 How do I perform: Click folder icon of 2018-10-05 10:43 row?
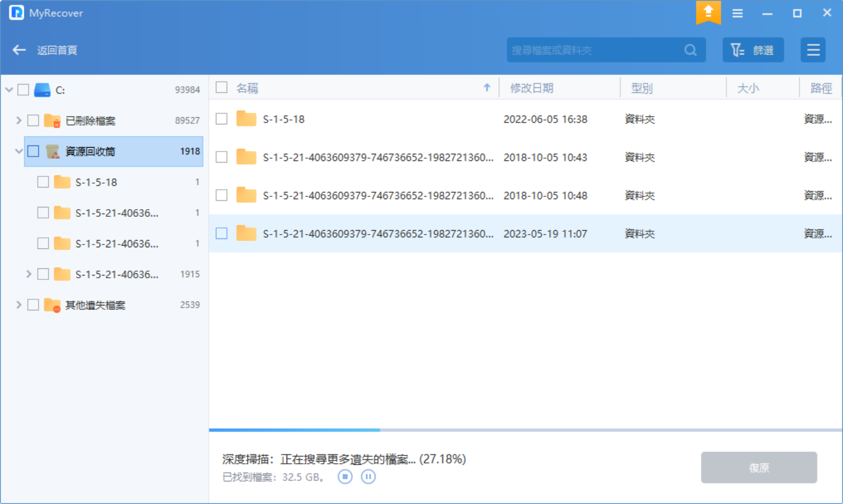[246, 157]
